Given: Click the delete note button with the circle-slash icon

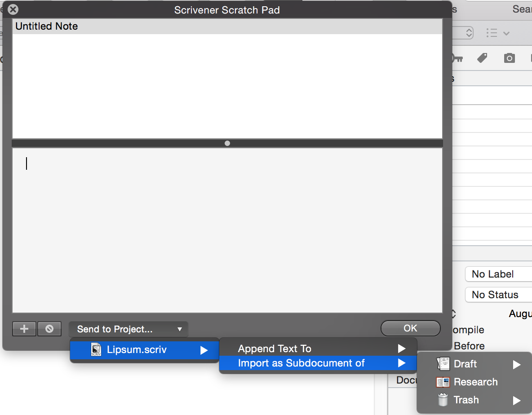Looking at the screenshot, I should (49, 329).
